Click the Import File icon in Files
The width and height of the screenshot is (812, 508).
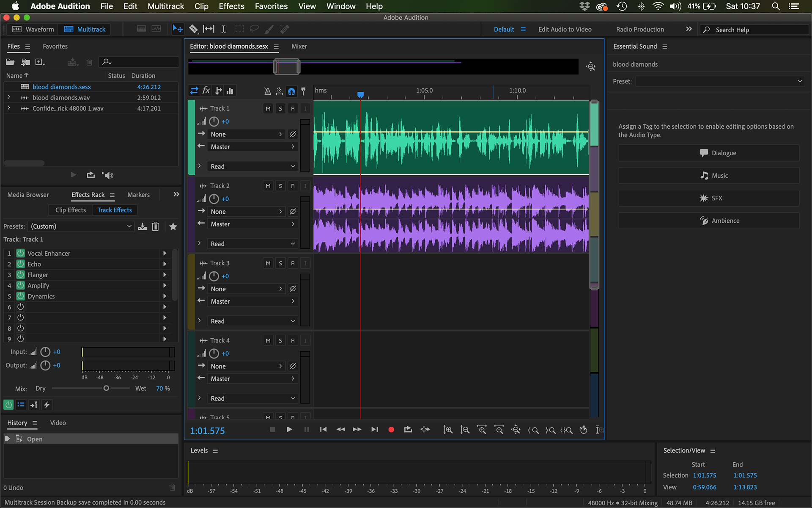[x=25, y=62]
